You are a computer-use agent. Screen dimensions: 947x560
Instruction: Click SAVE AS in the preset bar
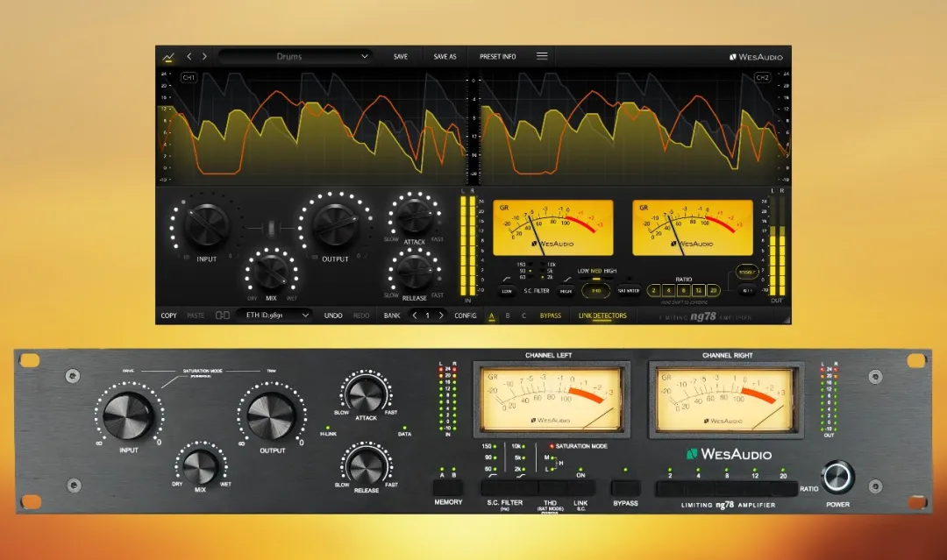click(445, 56)
